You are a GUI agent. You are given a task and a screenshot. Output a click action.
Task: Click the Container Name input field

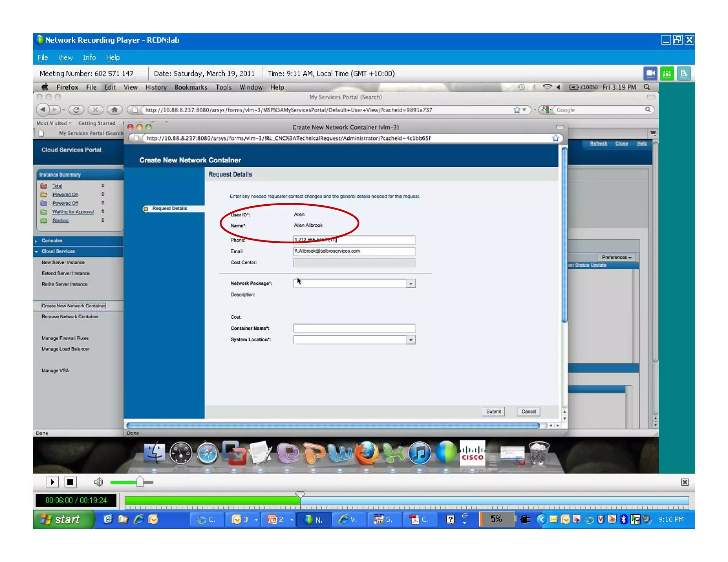(354, 328)
